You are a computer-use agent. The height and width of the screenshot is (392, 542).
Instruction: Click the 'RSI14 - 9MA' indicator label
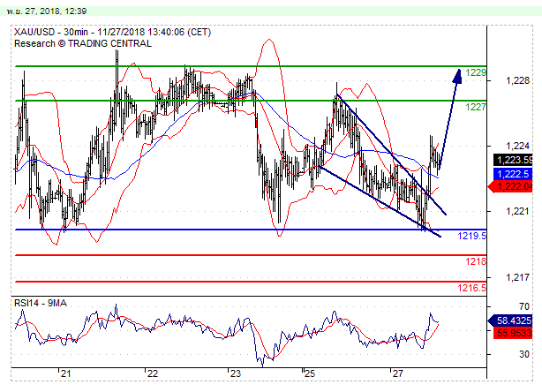[41, 303]
